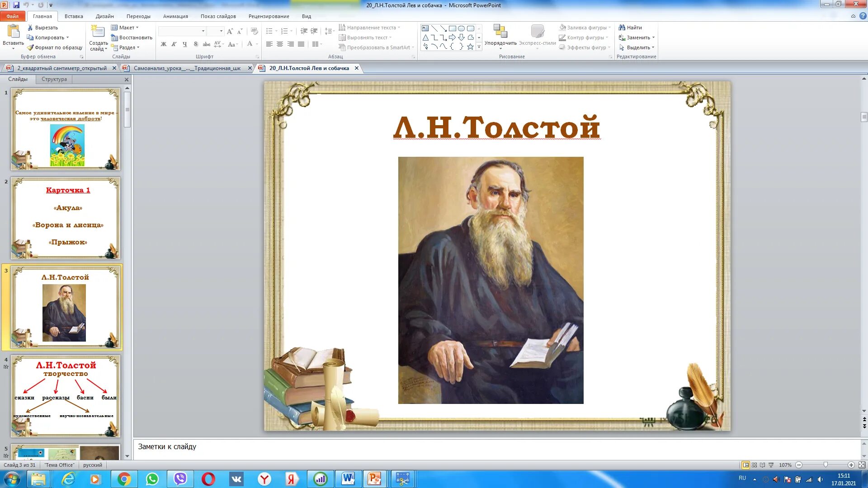868x488 pixels.
Task: Toggle bold Ж formatting
Action: (164, 44)
